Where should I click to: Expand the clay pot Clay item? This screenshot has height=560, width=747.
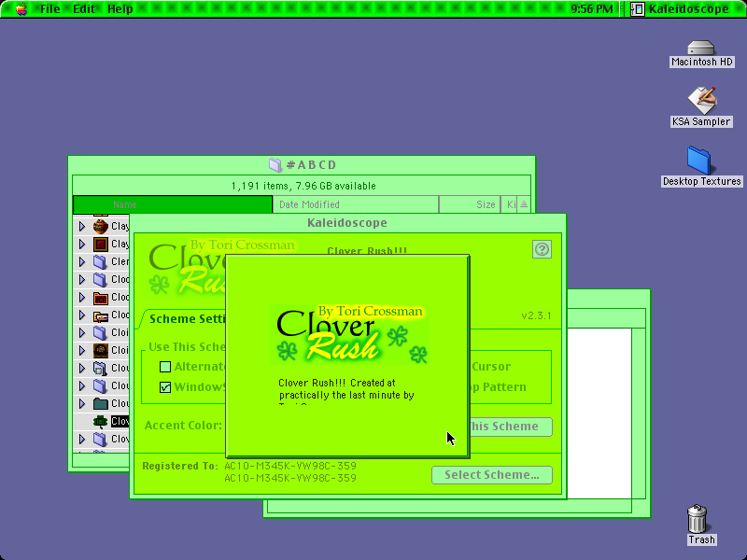tap(82, 226)
